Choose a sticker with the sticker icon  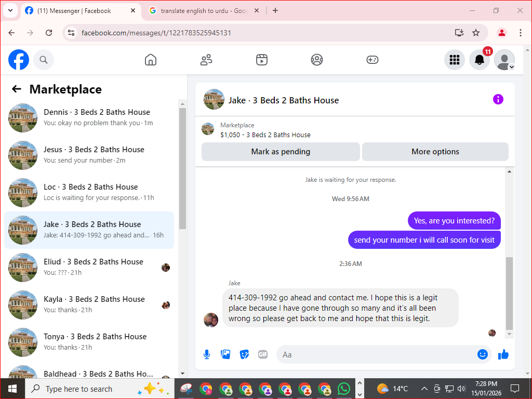pyautogui.click(x=244, y=354)
